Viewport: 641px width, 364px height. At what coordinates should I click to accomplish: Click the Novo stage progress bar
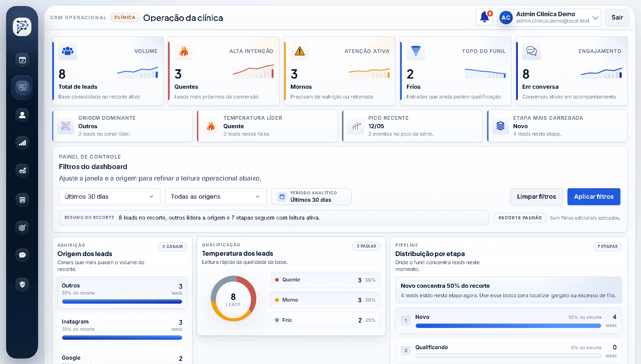[508, 326]
